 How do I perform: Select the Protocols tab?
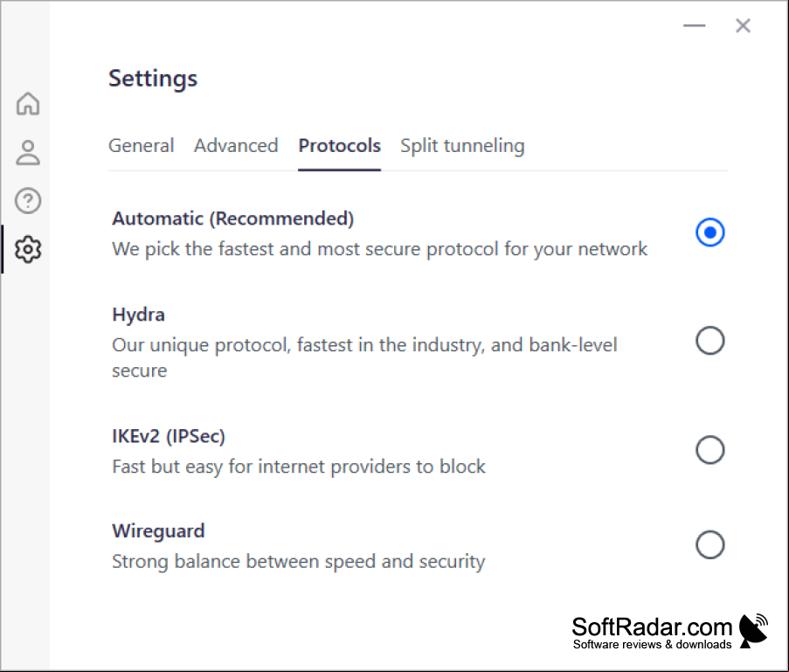point(339,145)
